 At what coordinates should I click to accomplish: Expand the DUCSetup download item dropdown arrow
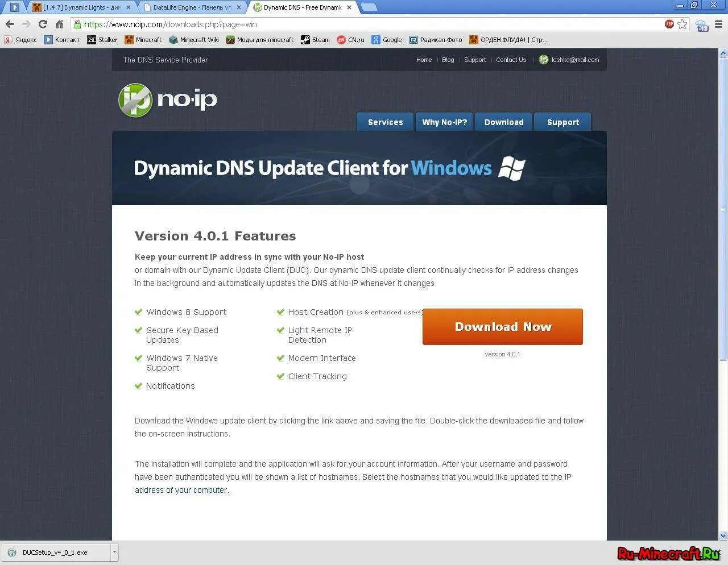[114, 552]
